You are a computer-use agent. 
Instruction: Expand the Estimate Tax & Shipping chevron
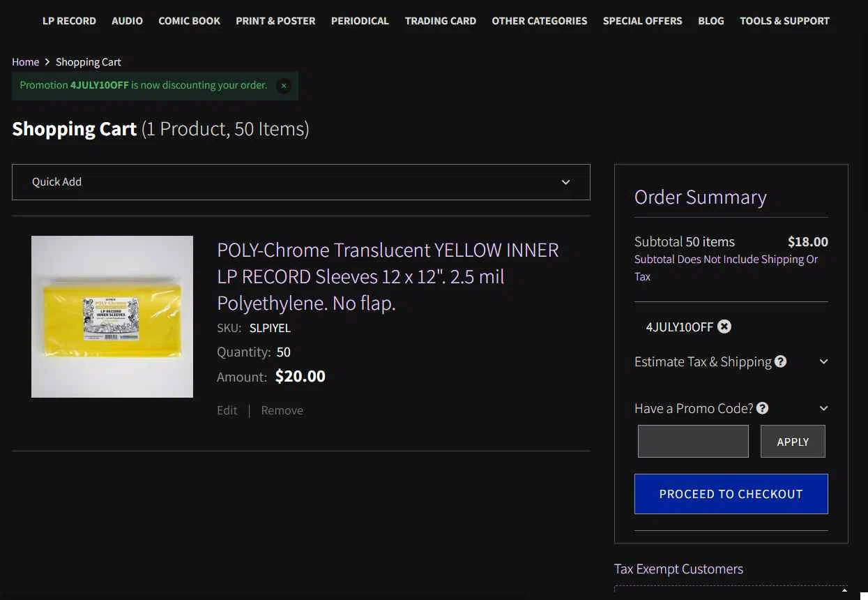click(x=823, y=361)
